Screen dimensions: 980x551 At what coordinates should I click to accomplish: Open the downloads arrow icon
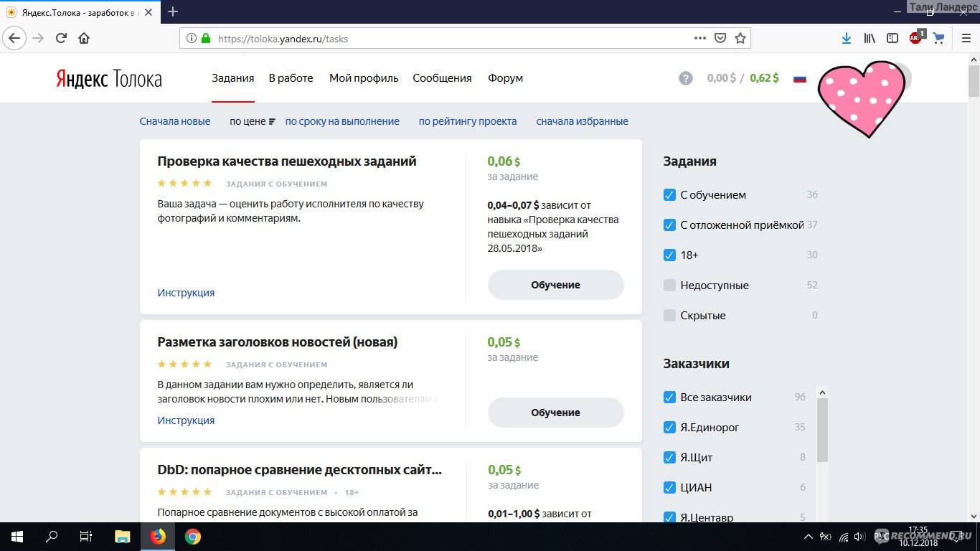point(847,38)
